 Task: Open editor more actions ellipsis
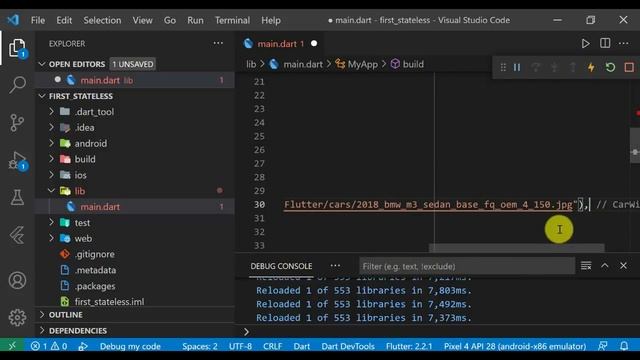(x=624, y=43)
